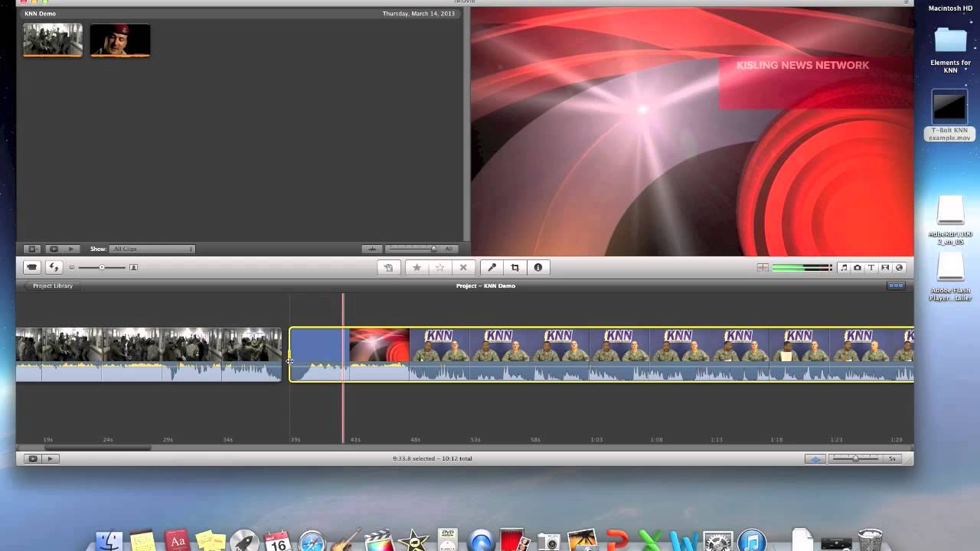Screen dimensions: 980x551
Task: Open Launchpad rocket in the Dock
Action: coord(244,540)
